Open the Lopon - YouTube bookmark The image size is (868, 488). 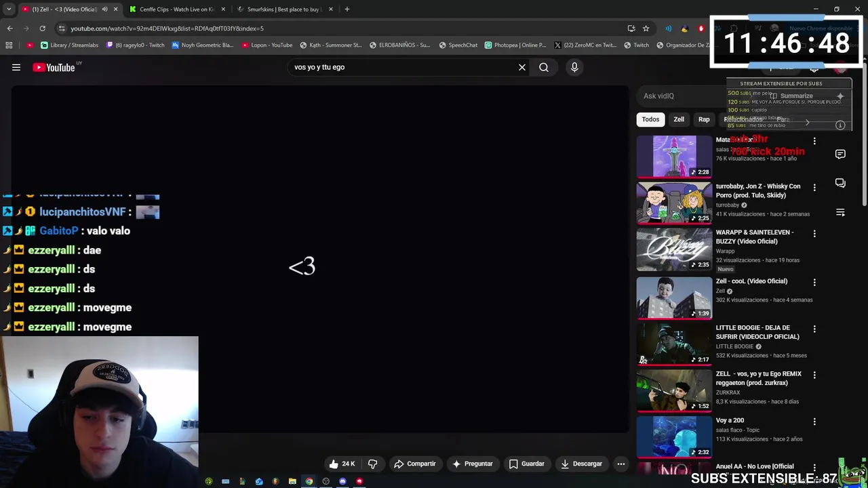267,45
